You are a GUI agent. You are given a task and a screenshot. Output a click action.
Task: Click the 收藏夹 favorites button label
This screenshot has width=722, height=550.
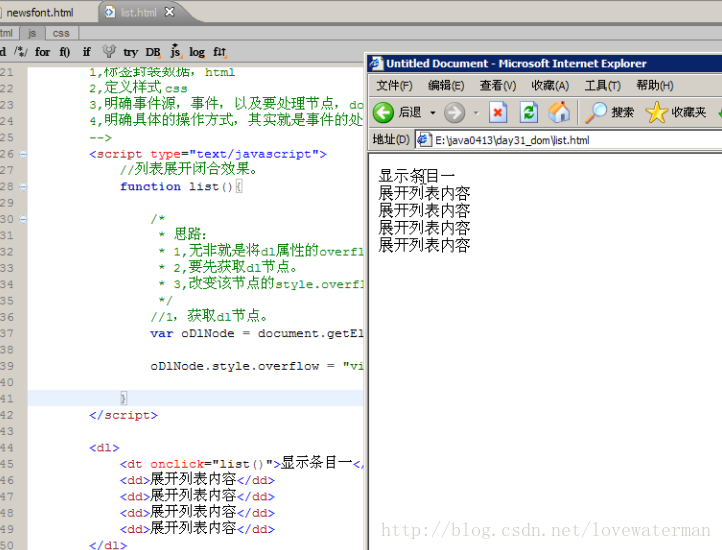tap(688, 112)
